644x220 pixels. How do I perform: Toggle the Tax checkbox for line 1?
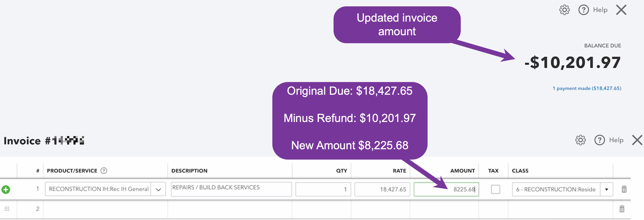[x=495, y=189]
